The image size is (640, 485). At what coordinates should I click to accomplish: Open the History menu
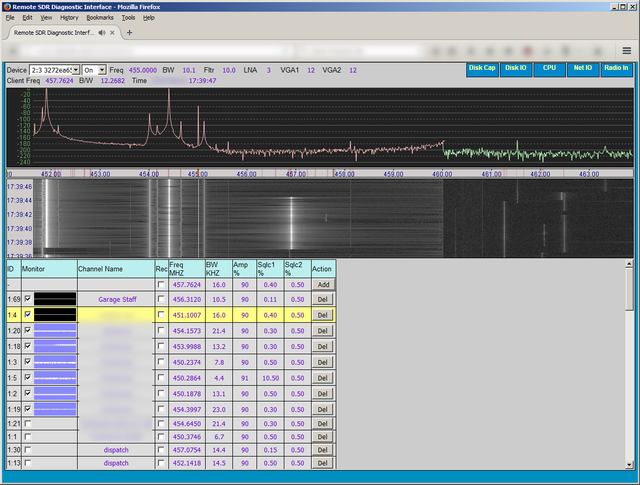[69, 18]
